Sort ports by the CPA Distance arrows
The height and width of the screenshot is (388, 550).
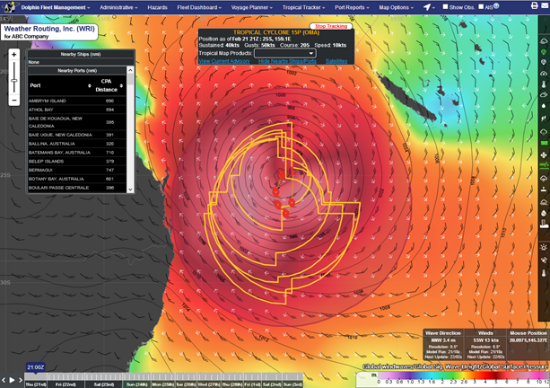[121, 86]
